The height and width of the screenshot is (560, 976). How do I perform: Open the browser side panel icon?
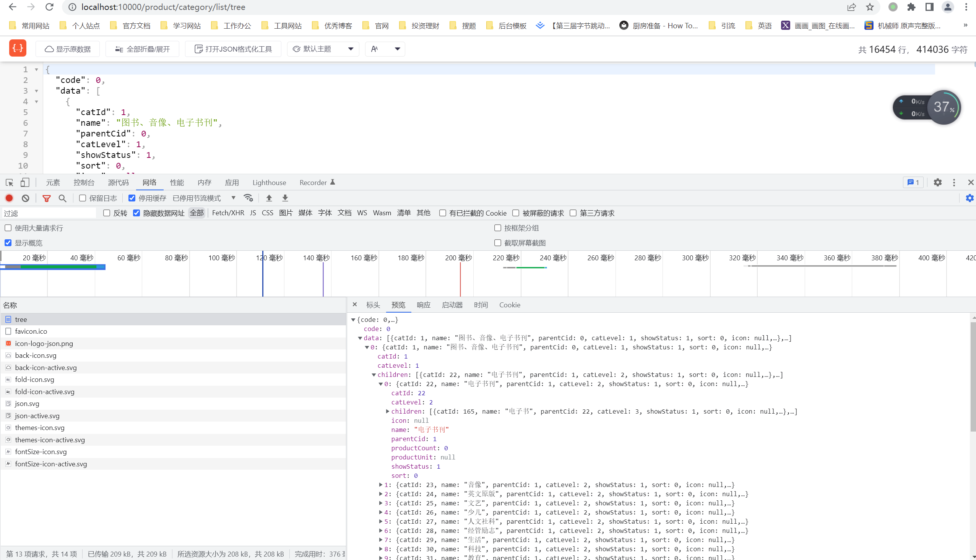coord(929,7)
